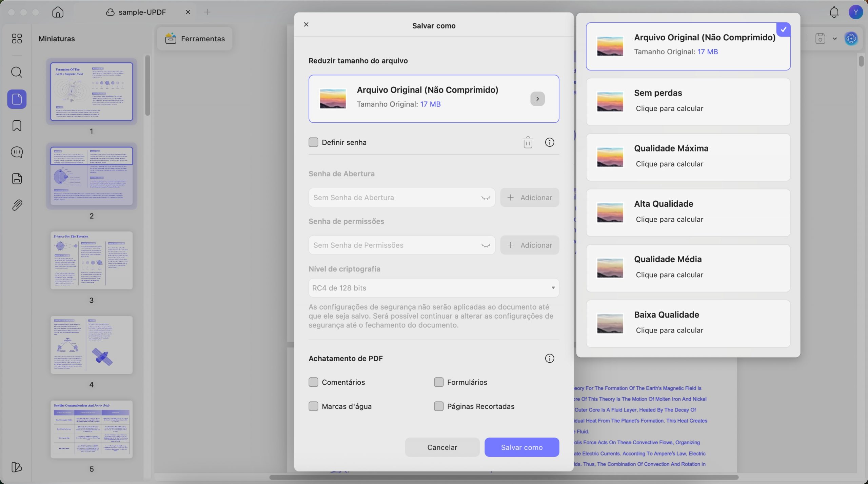Choose the Qualidade Média option
The width and height of the screenshot is (868, 484).
click(688, 268)
